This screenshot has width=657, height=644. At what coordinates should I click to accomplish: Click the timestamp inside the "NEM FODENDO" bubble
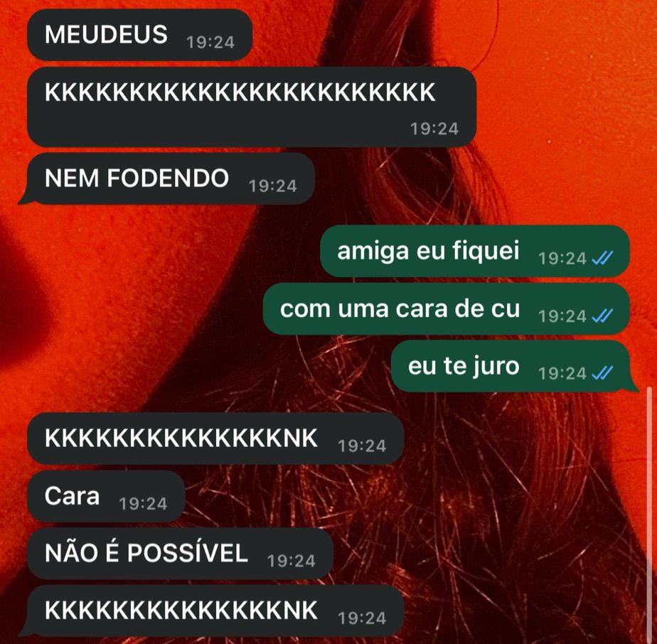[x=273, y=186]
